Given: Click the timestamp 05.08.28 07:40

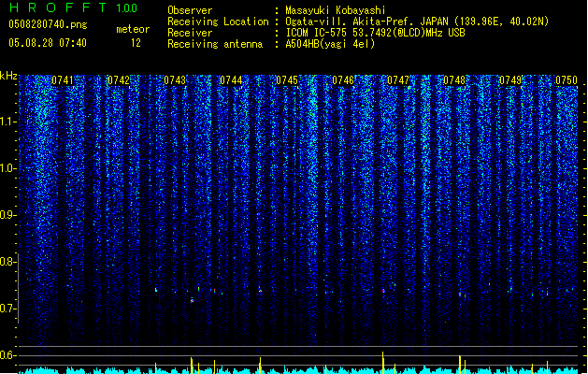Looking at the screenshot, I should [48, 43].
